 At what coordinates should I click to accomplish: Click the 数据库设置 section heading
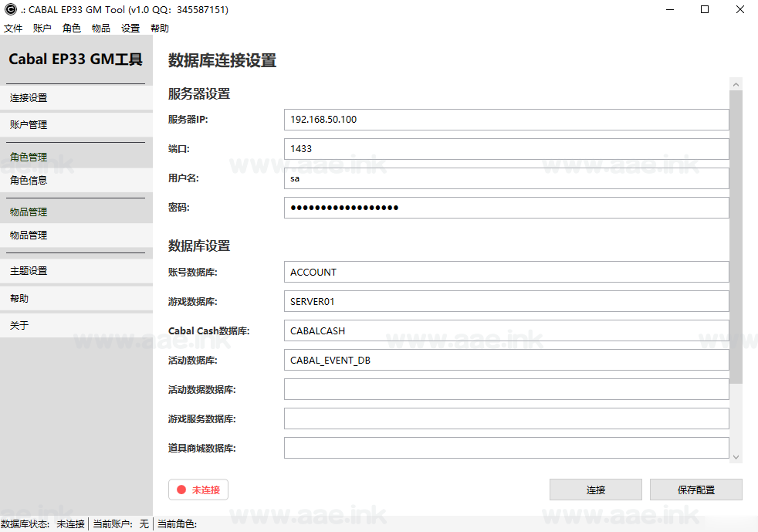point(198,246)
